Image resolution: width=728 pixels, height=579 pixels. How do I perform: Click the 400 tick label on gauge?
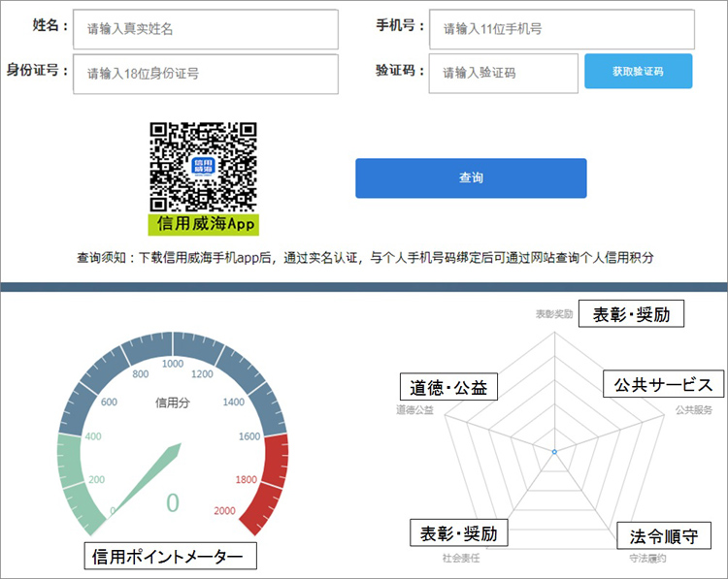pyautogui.click(x=93, y=436)
